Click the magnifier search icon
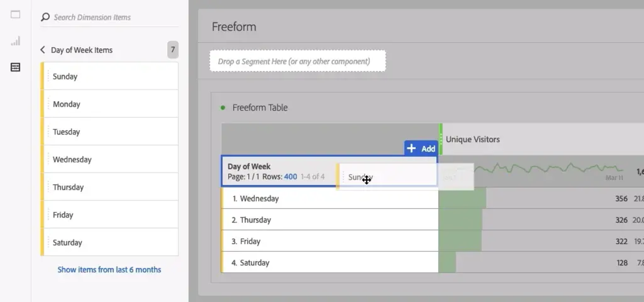Viewport: 644px width, 302px height. click(x=45, y=17)
